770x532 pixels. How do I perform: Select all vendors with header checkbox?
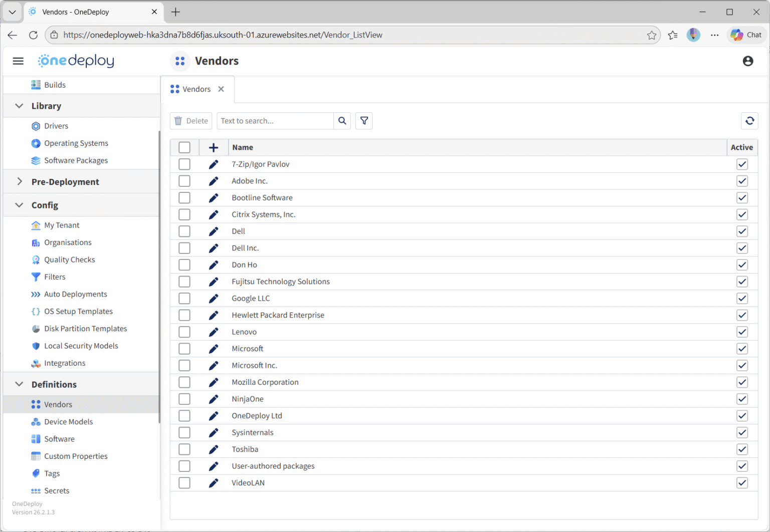pos(184,147)
